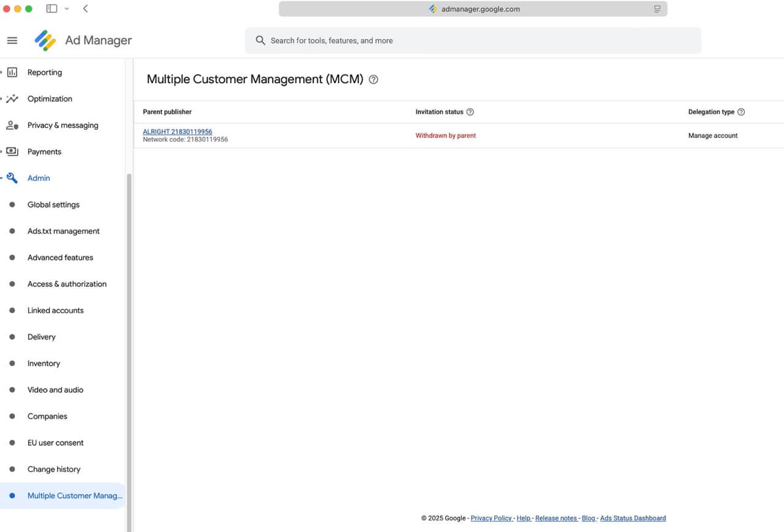Image resolution: width=784 pixels, height=532 pixels.
Task: Go to Linked accounts page
Action: pos(55,310)
